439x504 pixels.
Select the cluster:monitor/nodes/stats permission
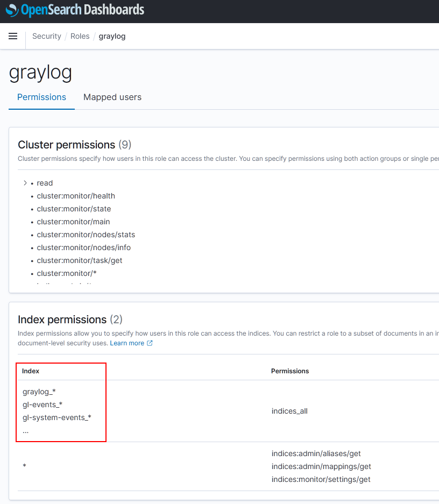click(86, 235)
